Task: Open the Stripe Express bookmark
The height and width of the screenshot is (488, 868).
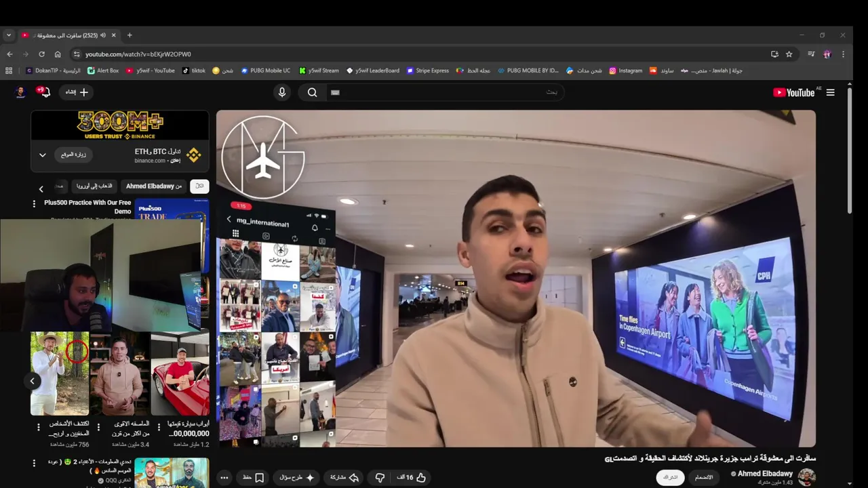Action: click(x=427, y=70)
